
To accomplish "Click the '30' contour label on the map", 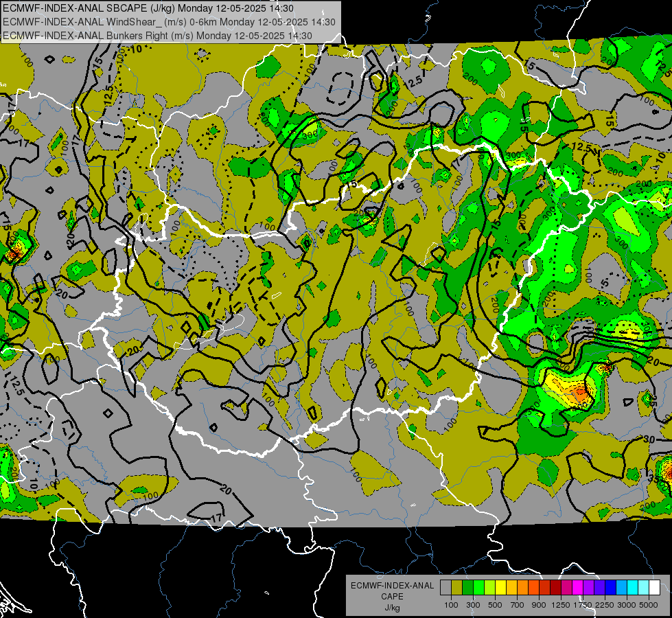I will pos(649,439).
